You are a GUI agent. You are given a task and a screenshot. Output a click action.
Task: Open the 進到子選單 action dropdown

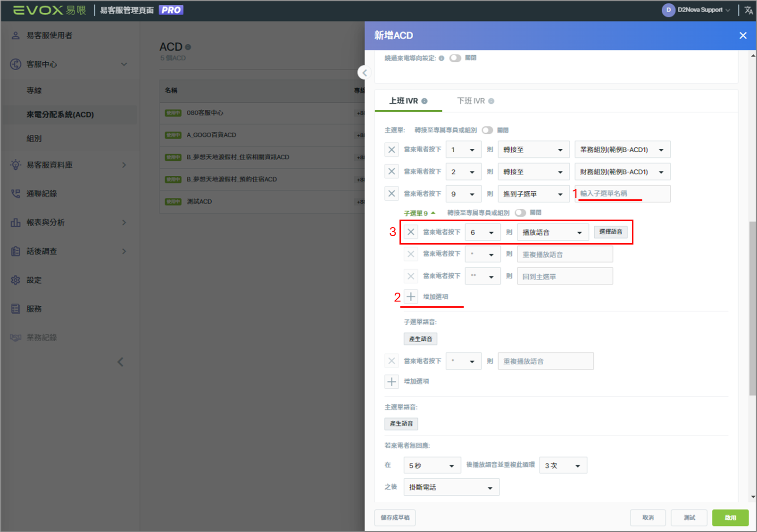coord(534,194)
